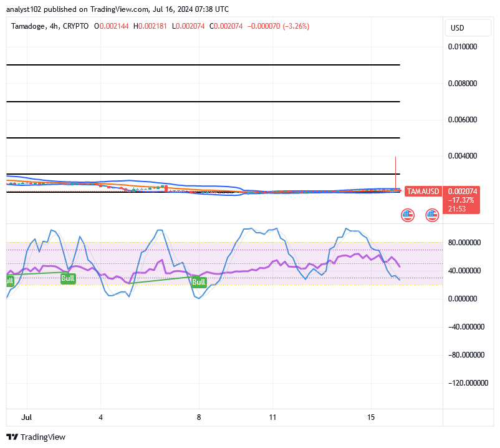This screenshot has width=500, height=448.
Task: Click the 40.000000 oscillator axis label
Action: (464, 271)
